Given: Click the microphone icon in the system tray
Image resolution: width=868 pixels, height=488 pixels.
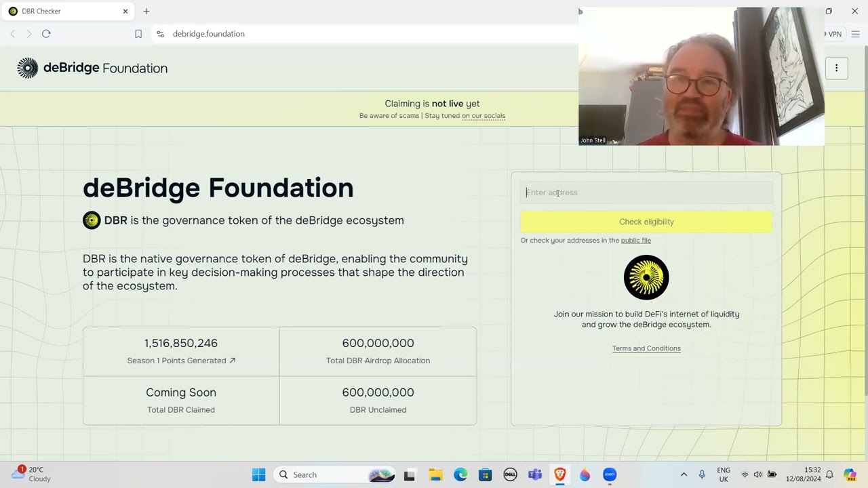Looking at the screenshot, I should 702,475.
